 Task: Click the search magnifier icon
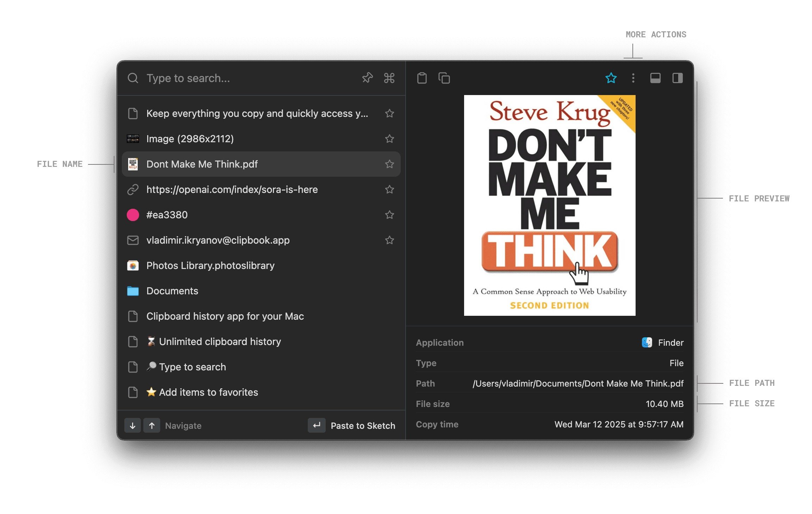133,78
